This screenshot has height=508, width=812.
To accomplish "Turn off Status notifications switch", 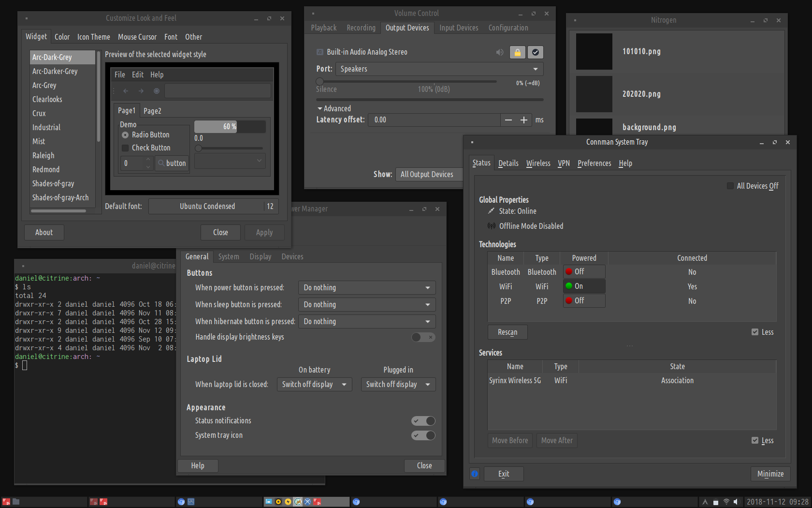I will [423, 421].
